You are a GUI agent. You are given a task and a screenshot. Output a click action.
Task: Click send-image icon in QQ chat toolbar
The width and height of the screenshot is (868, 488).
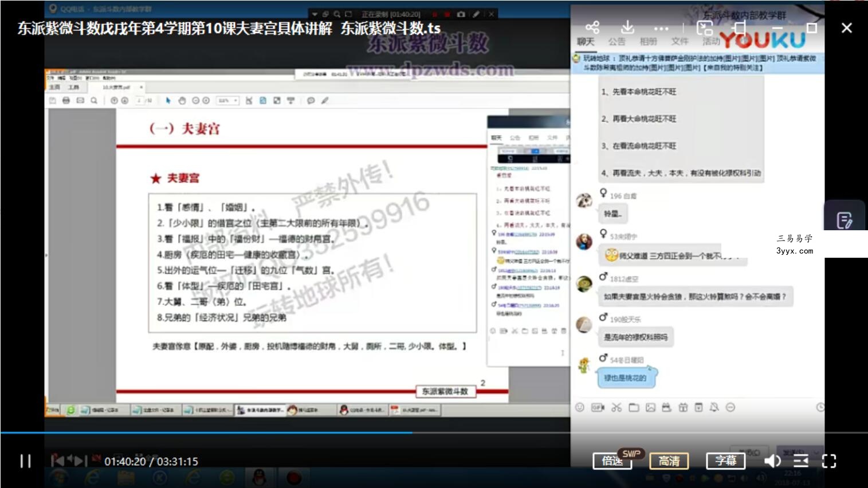(x=650, y=407)
